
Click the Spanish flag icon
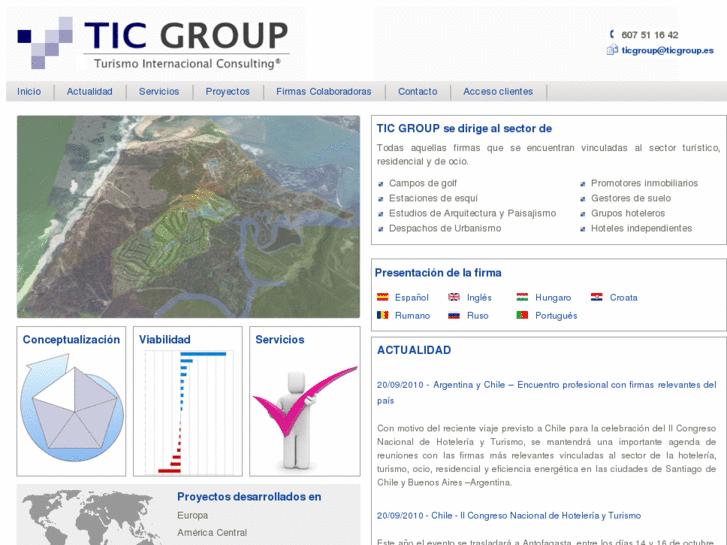point(383,297)
